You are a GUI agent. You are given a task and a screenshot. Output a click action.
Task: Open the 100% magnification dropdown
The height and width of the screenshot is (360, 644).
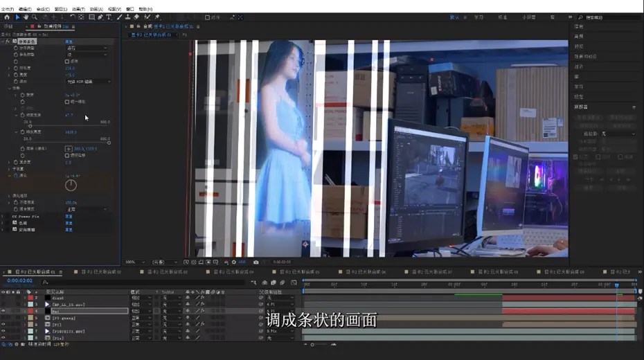tap(135, 262)
